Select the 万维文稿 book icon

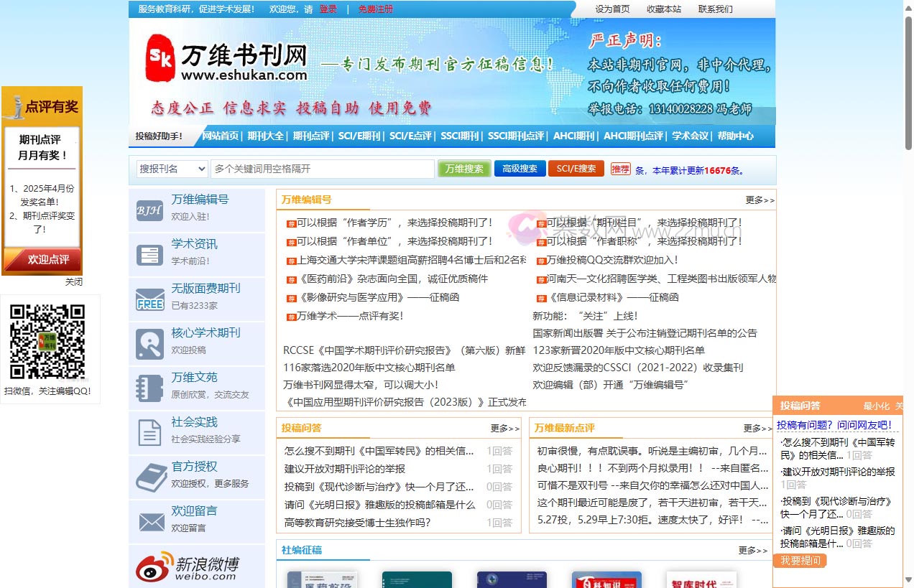[149, 386]
